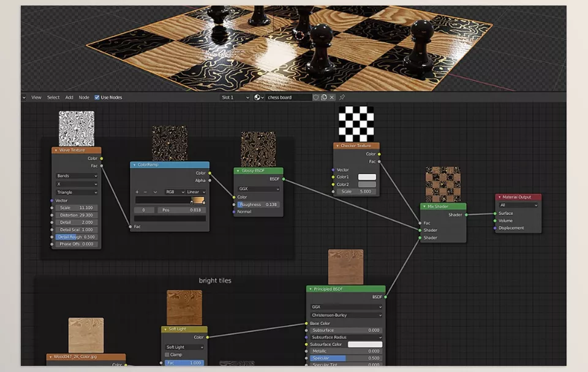588x372 pixels.
Task: Collapse the Glossy BSDF node
Action: click(x=238, y=171)
